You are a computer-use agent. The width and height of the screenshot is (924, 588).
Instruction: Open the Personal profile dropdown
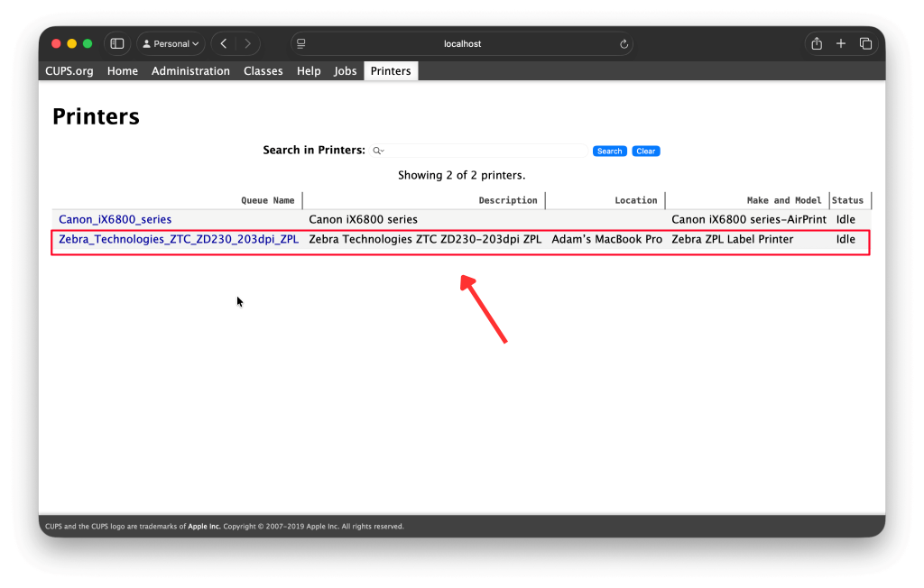171,43
